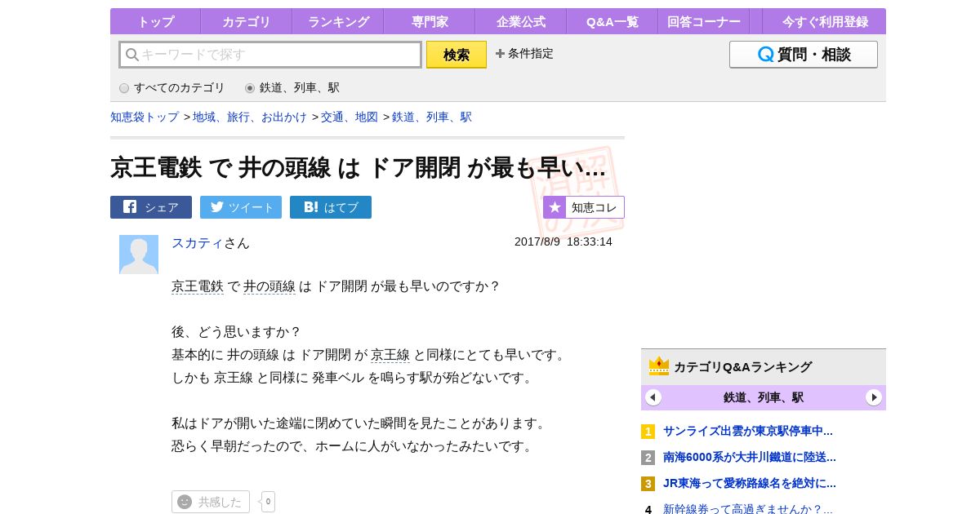
Task: Bookmark with the はてブ button
Action: pos(331,207)
